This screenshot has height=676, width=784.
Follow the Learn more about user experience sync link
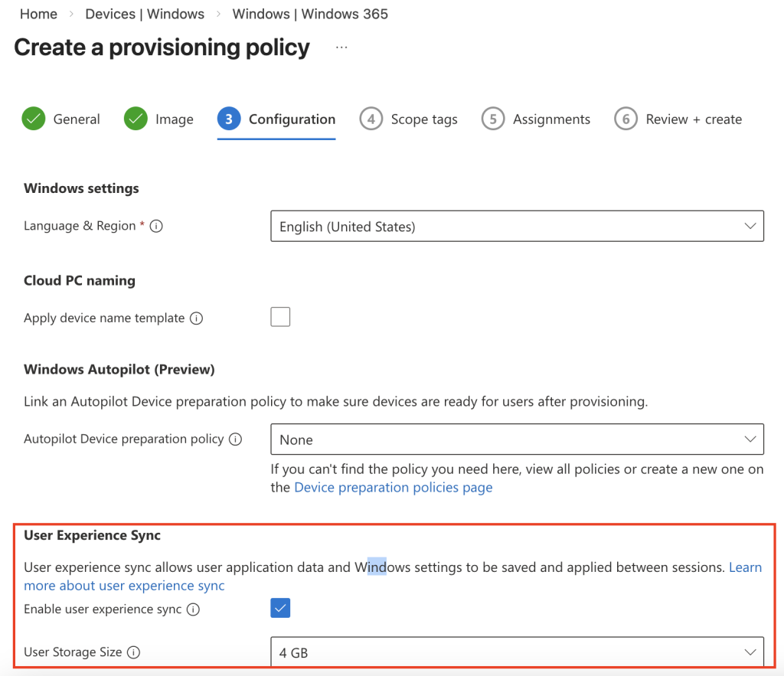[x=124, y=586]
